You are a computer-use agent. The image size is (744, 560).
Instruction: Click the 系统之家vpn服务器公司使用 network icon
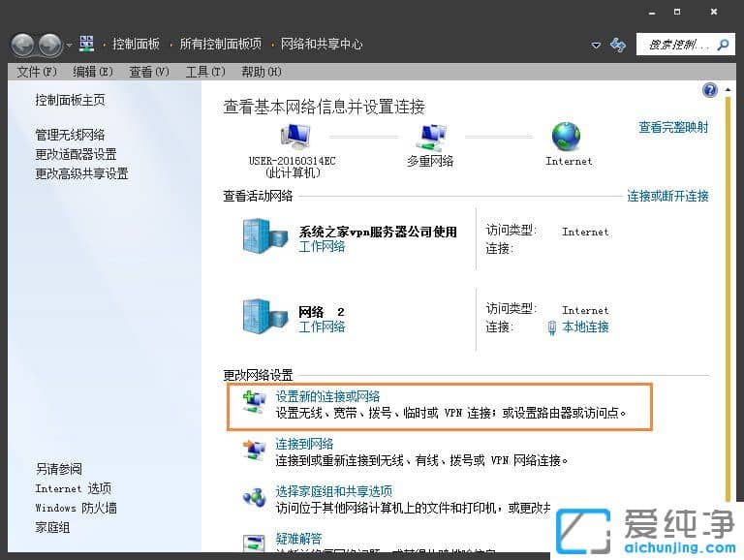[x=264, y=235]
